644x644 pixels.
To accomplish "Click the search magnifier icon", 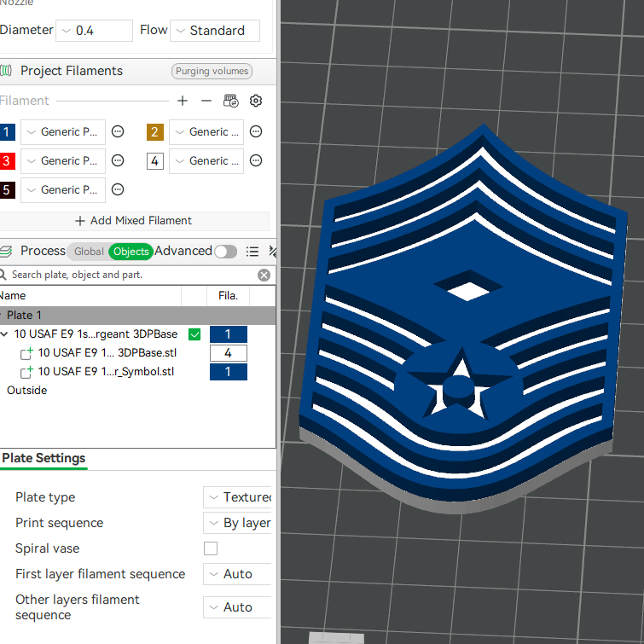I will [3, 275].
